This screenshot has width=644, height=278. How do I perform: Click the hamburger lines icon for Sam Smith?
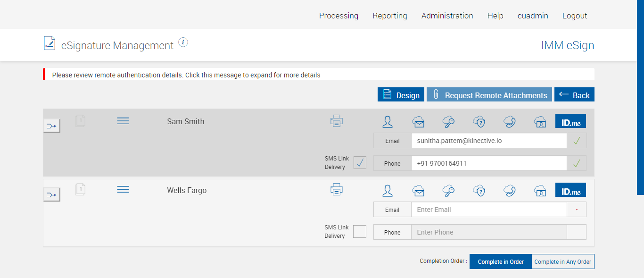[x=123, y=121]
